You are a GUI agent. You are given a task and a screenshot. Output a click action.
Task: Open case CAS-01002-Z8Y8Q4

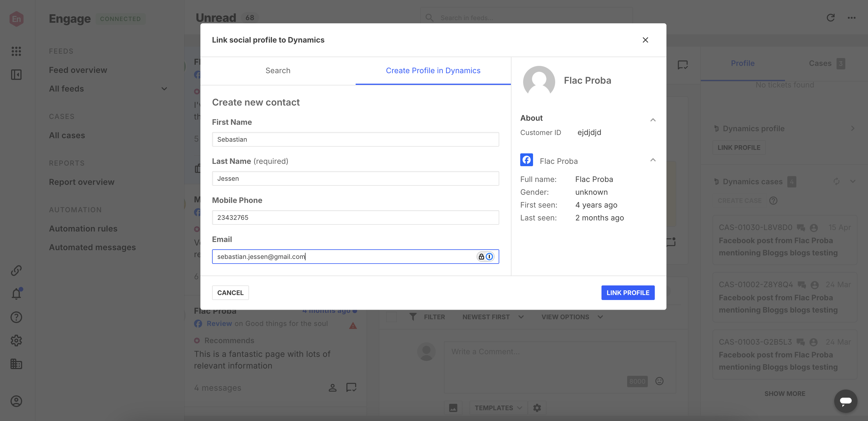784,297
